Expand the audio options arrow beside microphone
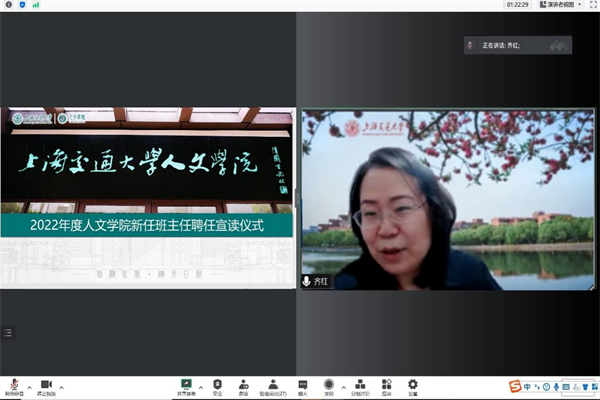This screenshot has height=400, width=600. pyautogui.click(x=29, y=387)
